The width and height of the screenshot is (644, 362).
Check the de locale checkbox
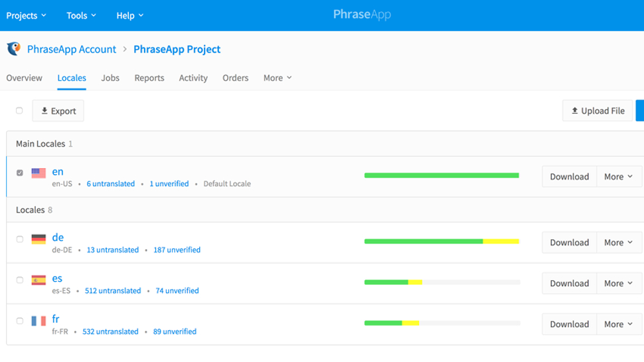[20, 238]
